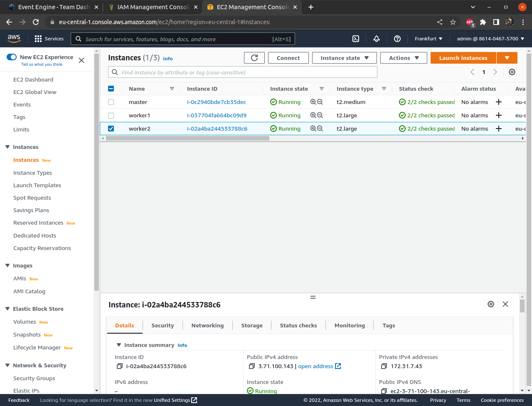Open the help question mark icon
The width and height of the screenshot is (532, 406).
397,39
